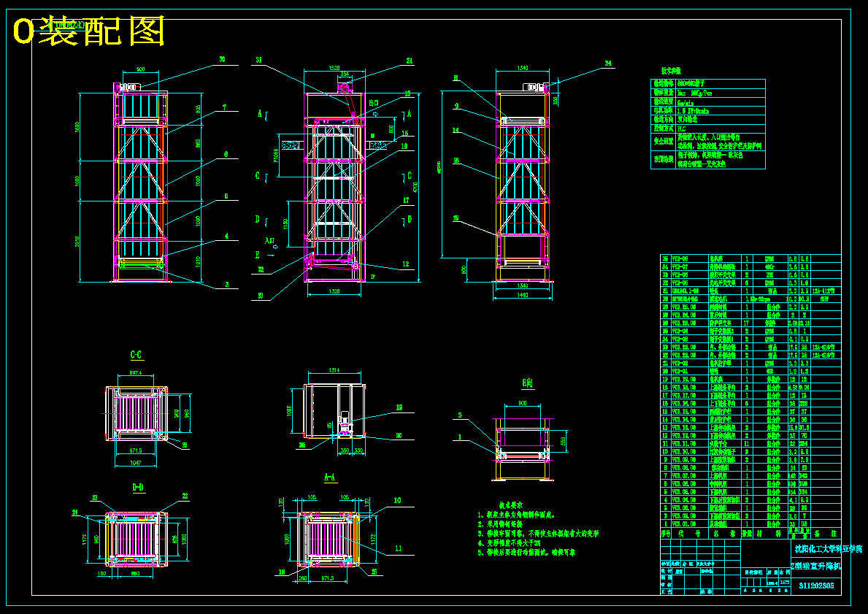Select the "技术参数" heading above parameter table
This screenshot has width=868, height=614.
671,71
